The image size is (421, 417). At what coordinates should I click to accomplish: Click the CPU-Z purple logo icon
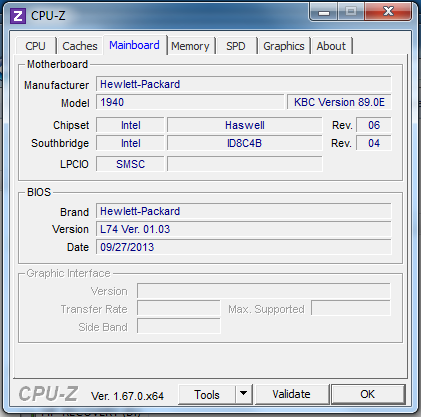(x=18, y=16)
